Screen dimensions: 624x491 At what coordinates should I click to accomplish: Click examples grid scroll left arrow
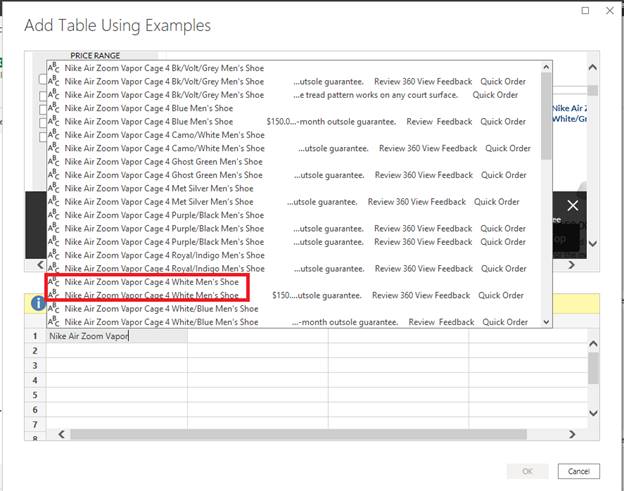[x=61, y=434]
